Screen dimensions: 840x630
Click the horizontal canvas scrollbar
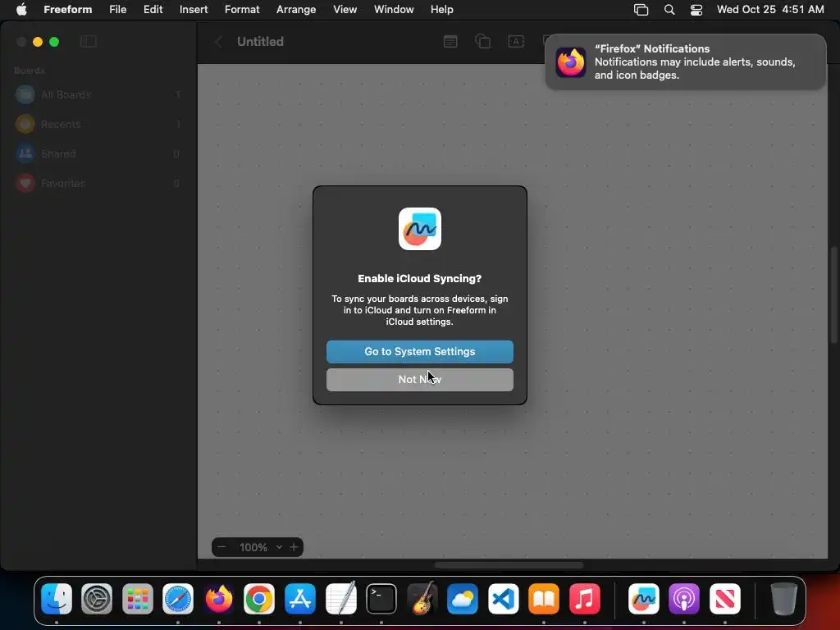pyautogui.click(x=509, y=565)
